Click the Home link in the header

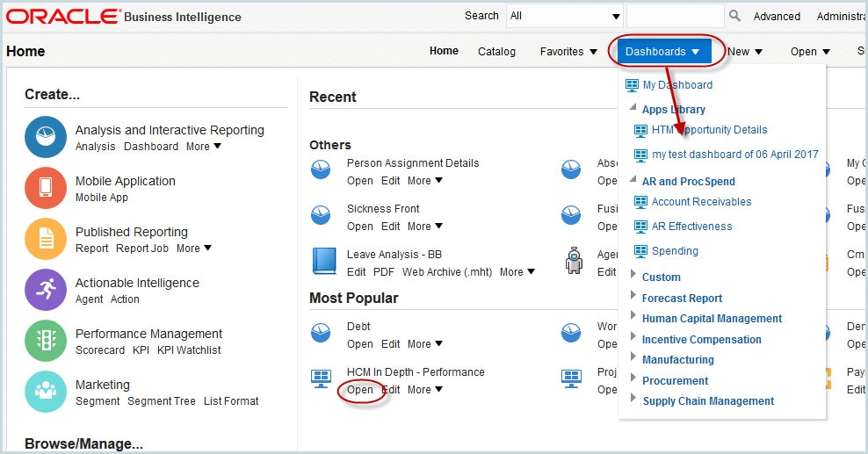coord(444,51)
